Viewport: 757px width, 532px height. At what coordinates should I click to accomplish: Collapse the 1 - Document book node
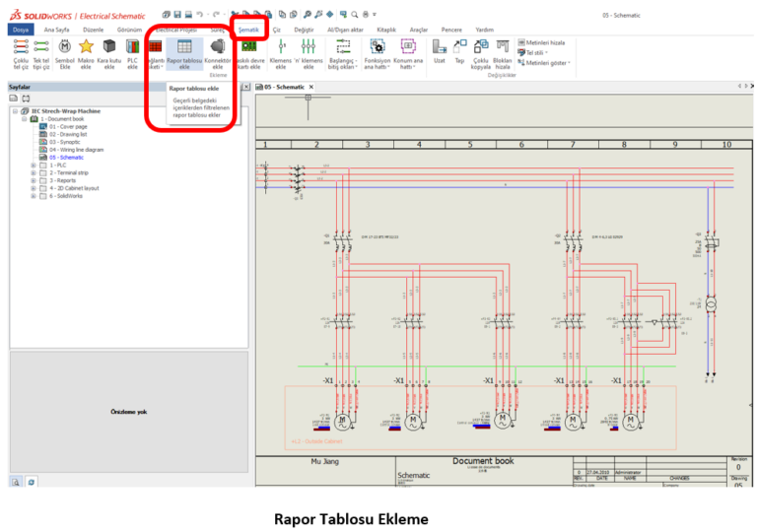coord(24,118)
